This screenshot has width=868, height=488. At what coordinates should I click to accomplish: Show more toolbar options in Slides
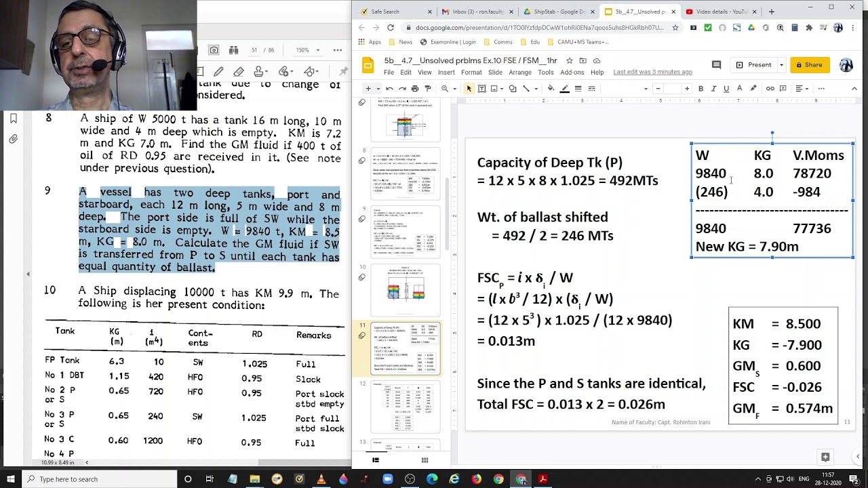click(821, 89)
